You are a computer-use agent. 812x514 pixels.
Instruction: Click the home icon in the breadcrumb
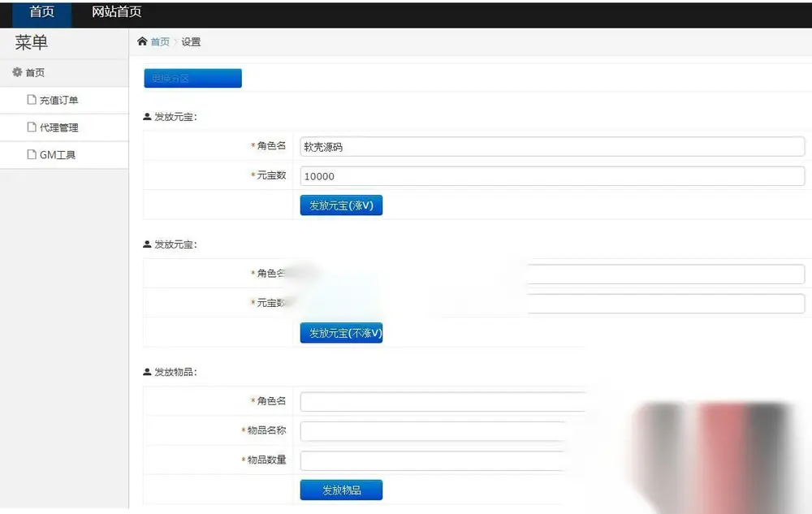pos(142,41)
